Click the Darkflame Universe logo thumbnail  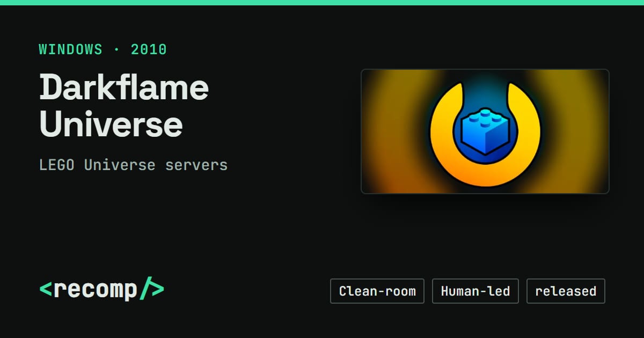[485, 131]
